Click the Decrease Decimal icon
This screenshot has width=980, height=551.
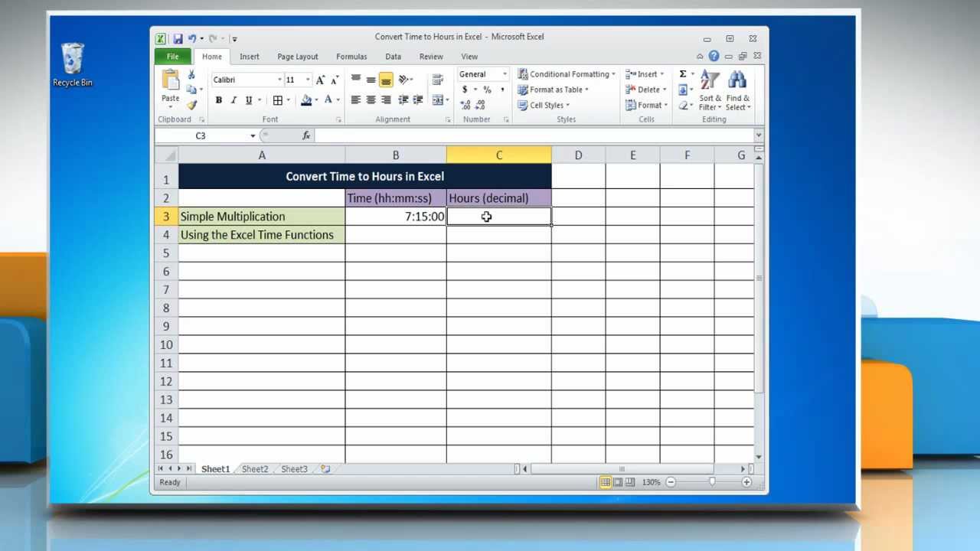(482, 105)
